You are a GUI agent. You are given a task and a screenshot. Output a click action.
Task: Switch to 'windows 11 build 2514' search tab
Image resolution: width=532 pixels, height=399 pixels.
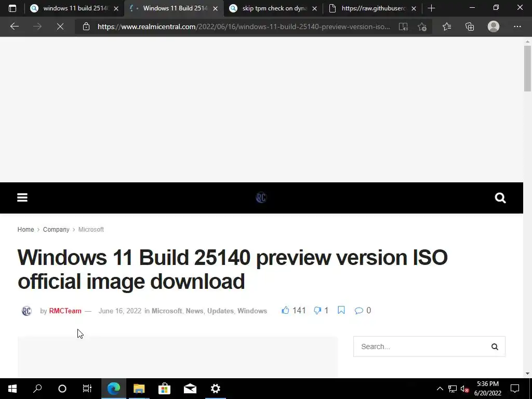click(x=74, y=8)
